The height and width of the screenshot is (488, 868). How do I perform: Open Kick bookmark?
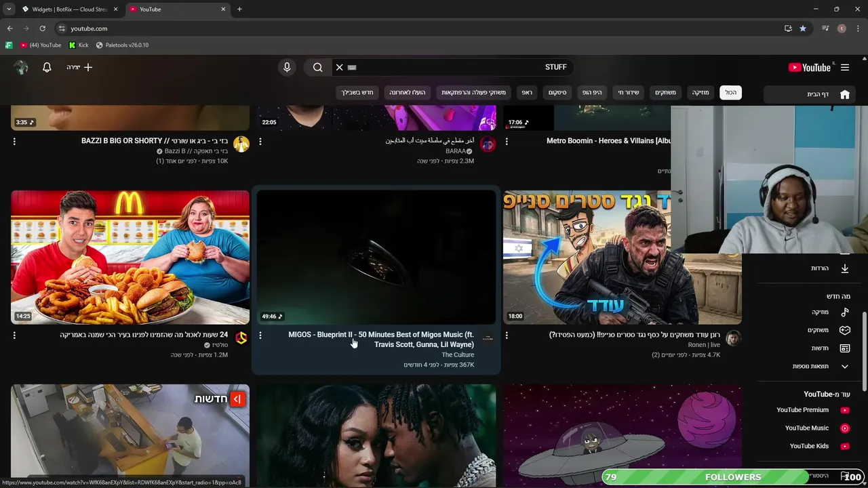pyautogui.click(x=79, y=45)
